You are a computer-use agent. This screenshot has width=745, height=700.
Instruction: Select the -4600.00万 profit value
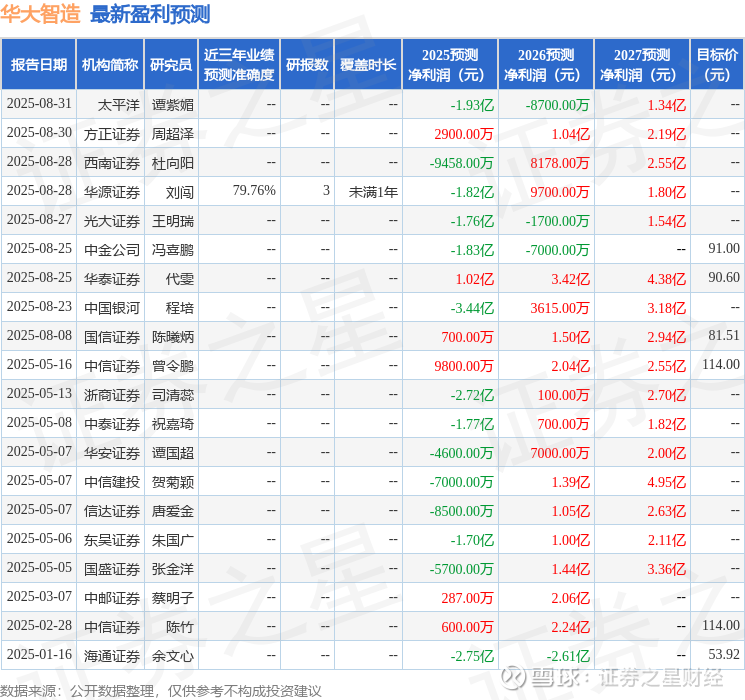[x=461, y=453]
